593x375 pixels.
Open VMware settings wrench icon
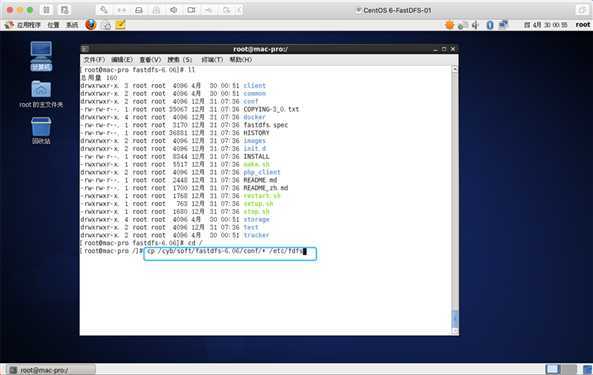point(103,10)
